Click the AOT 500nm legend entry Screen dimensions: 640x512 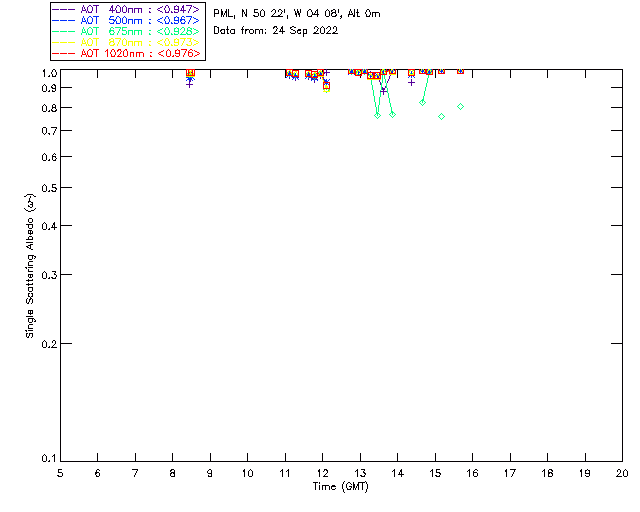point(127,20)
